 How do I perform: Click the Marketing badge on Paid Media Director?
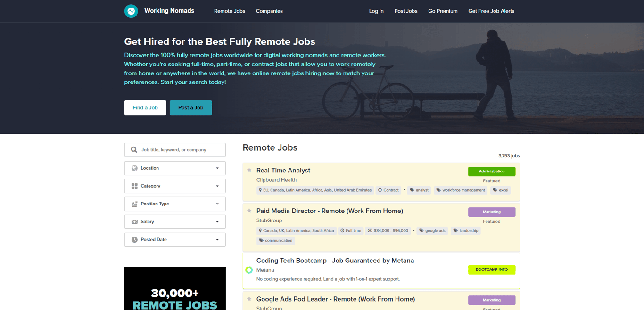tap(492, 212)
